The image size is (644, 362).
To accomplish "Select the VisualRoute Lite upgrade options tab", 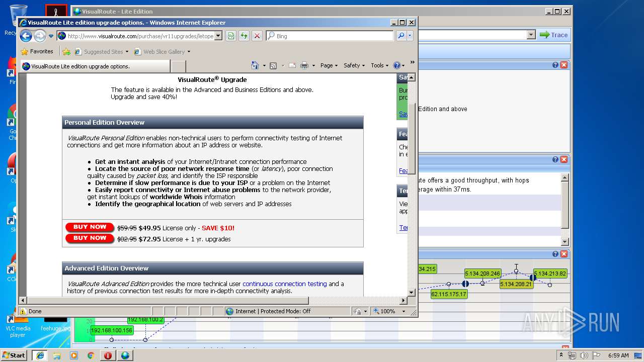I will tap(95, 66).
